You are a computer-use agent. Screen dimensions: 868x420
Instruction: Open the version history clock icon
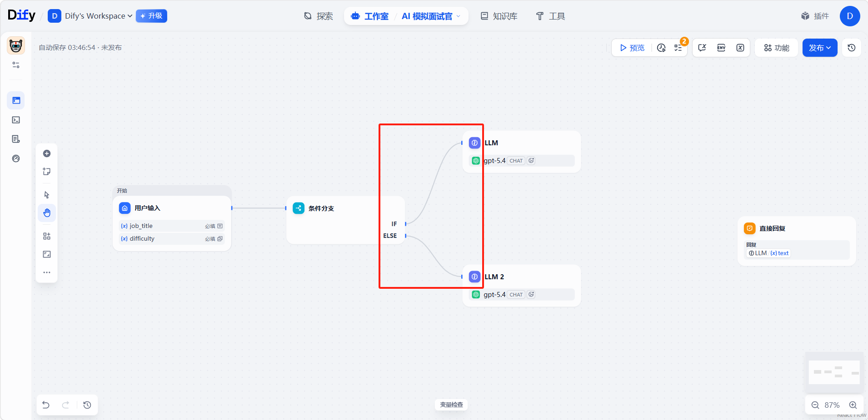click(x=852, y=48)
